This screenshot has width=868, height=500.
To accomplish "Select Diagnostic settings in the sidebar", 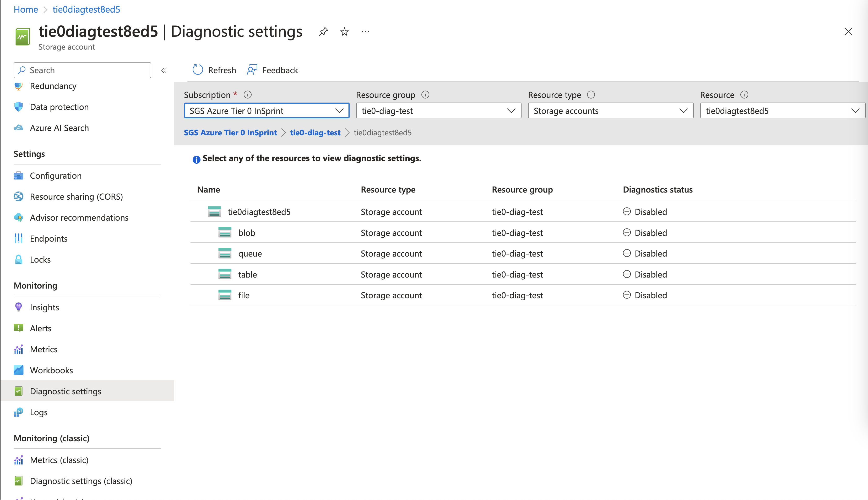I will coord(88,391).
